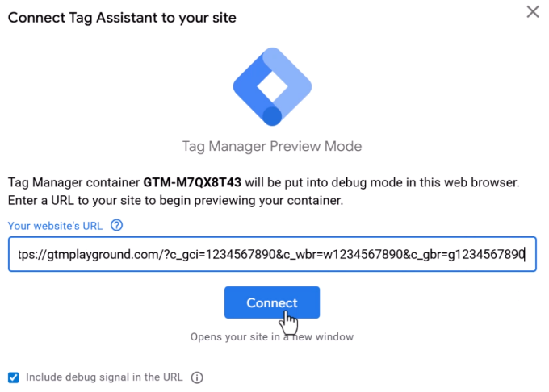Open help for Your website's URL
The width and height of the screenshot is (549, 392).
116,226
